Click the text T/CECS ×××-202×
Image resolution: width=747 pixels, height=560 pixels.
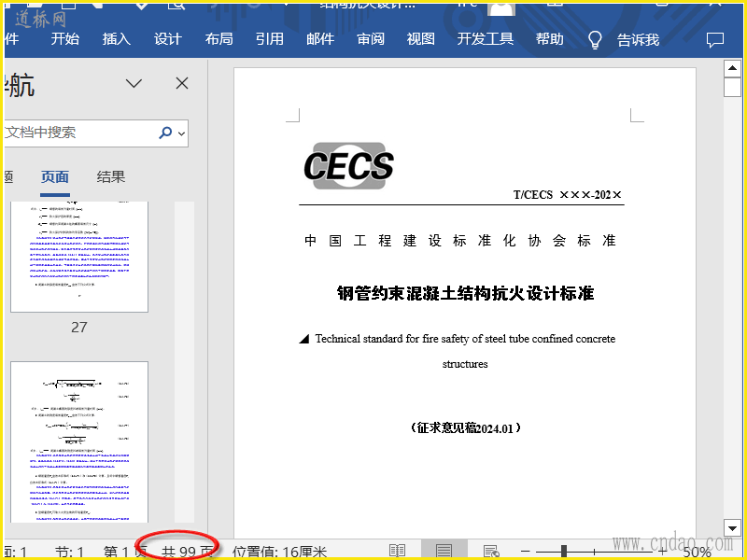(x=568, y=195)
